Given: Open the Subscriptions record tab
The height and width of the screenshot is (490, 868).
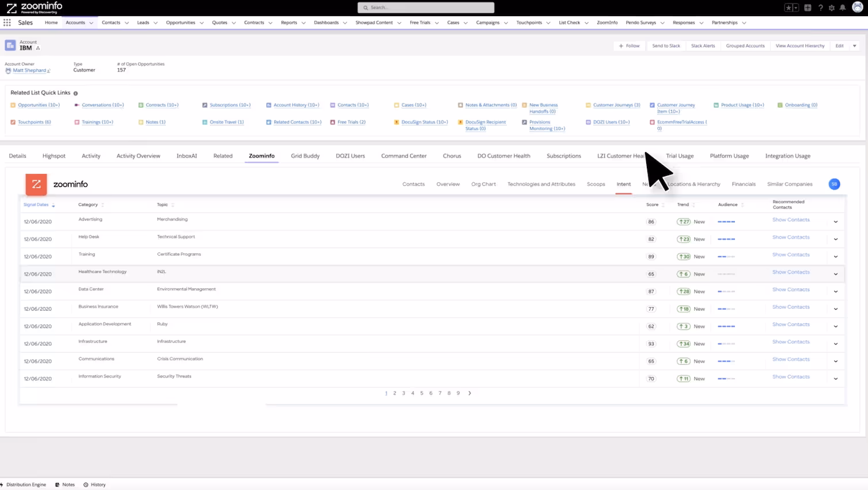Looking at the screenshot, I should click(564, 156).
